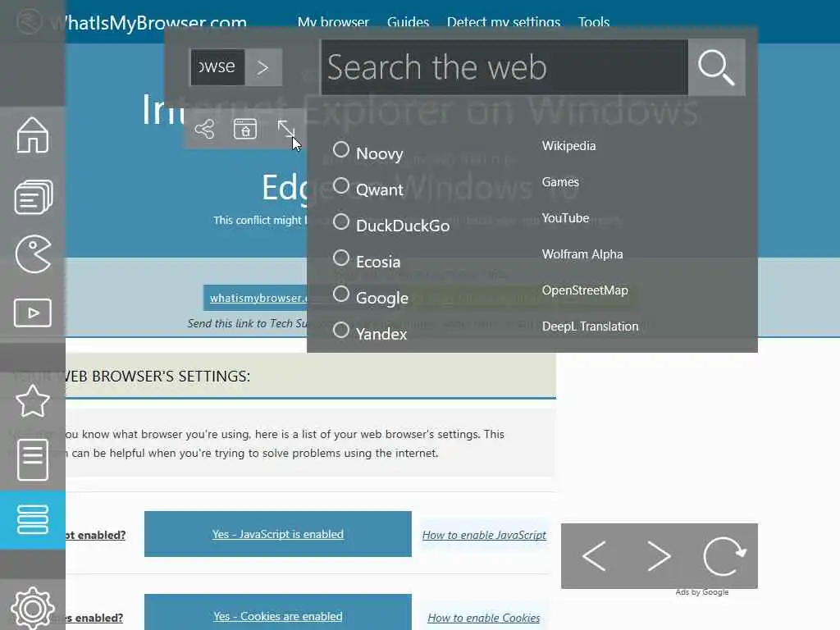Open the Pac-Man games icon in sidebar
Image resolution: width=840 pixels, height=630 pixels.
33,254
